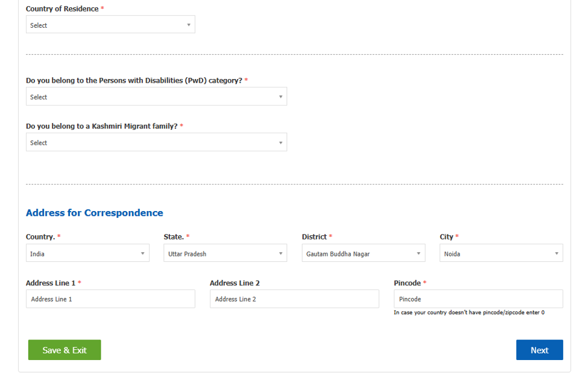Click into the Address Line 2 field
This screenshot has height=386, width=588.
tap(294, 299)
